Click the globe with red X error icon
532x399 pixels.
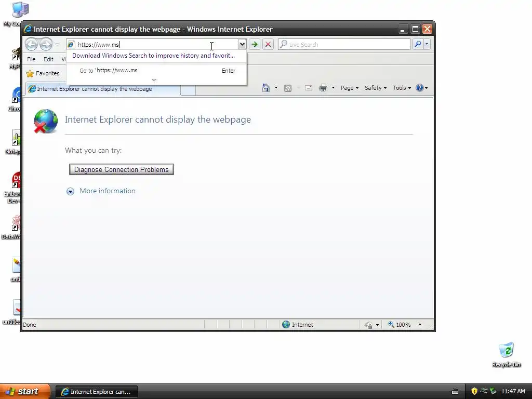coord(46,121)
